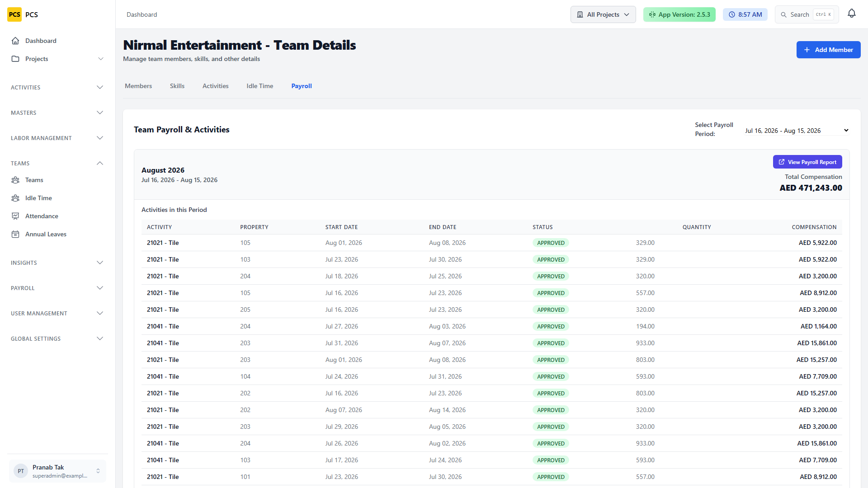868x488 pixels.
Task: Switch to the Activities tab
Action: (216, 86)
